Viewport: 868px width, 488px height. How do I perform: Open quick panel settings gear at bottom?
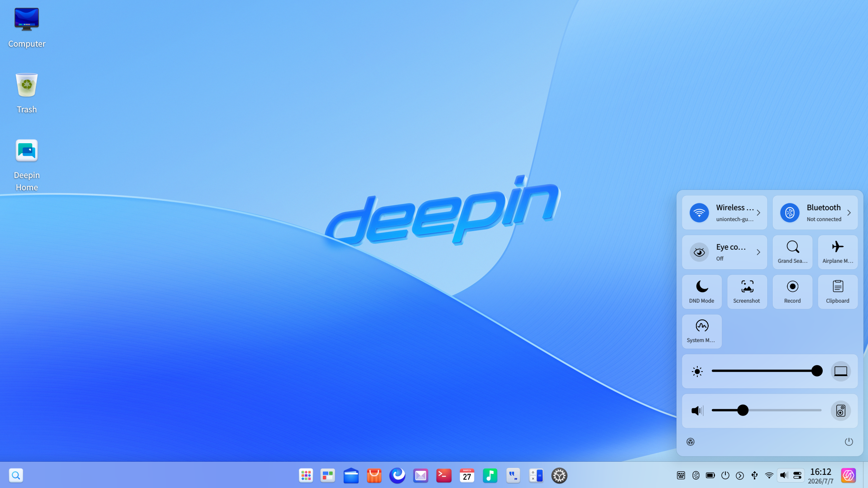691,442
